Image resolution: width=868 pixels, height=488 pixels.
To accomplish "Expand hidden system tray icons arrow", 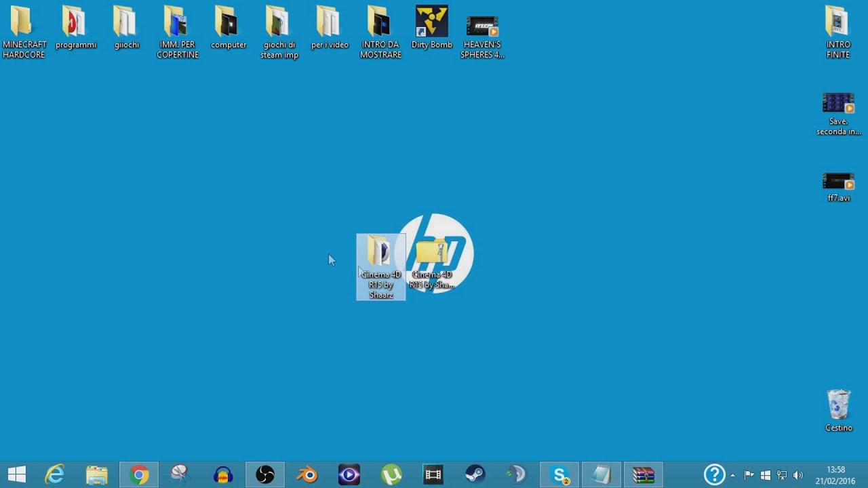I will 732,475.
